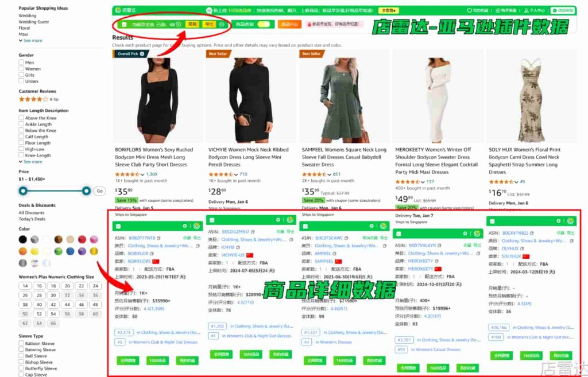Select the checkbox on the MEROKEETY data card
Image resolution: width=588 pixels, height=377 pixels.
tap(399, 234)
